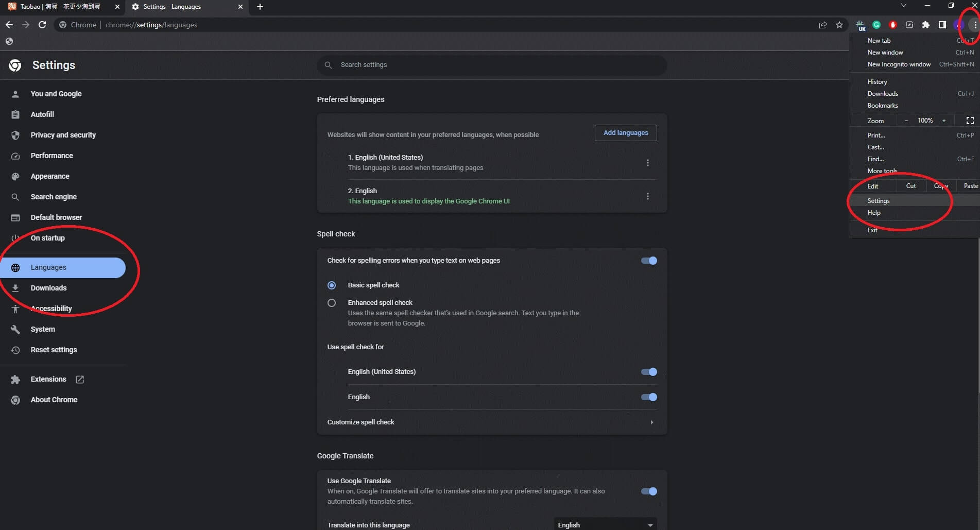Click Add languages button
This screenshot has width=980, height=530.
tap(625, 133)
